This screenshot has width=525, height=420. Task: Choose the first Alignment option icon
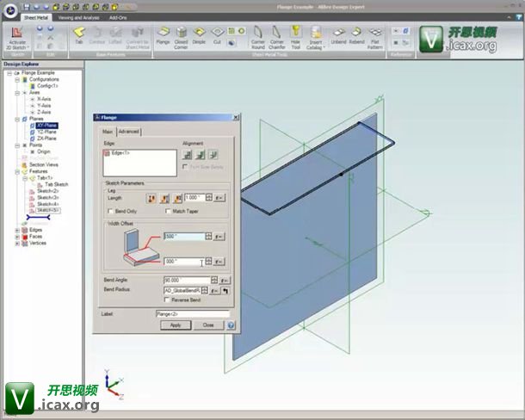[187, 154]
